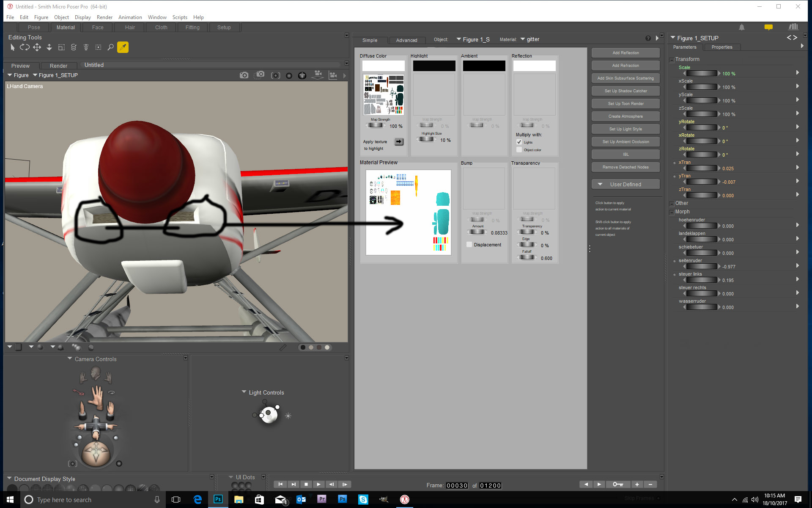The image size is (812, 508).
Task: Enable the Object color checkbox
Action: [x=519, y=150]
